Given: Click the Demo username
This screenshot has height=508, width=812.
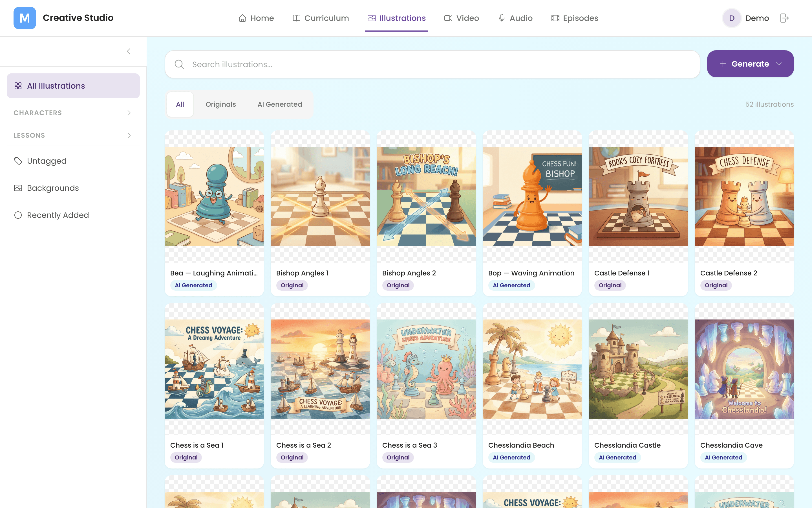Looking at the screenshot, I should click(x=757, y=18).
